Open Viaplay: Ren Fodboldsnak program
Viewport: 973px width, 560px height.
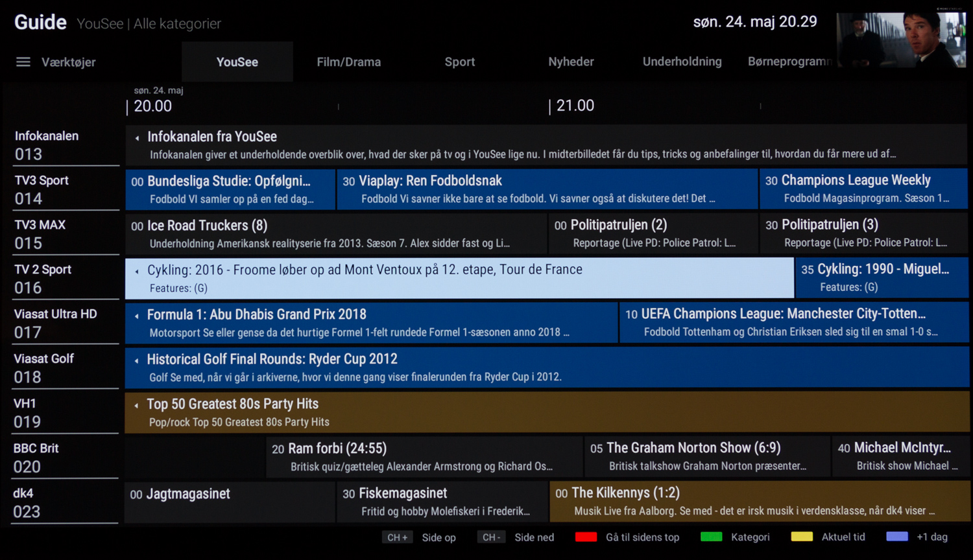[547, 189]
